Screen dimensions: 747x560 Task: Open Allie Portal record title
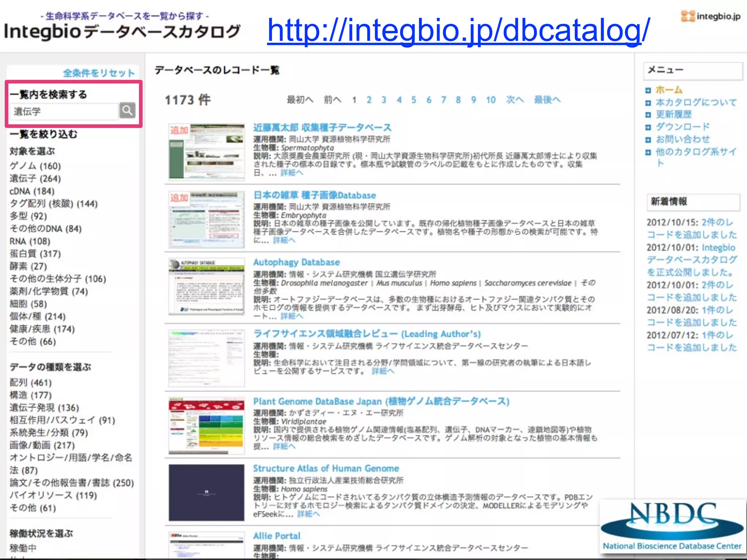tap(277, 536)
